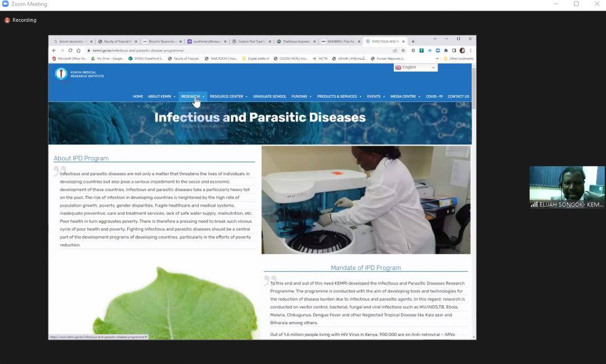Expand the Events menu
This screenshot has height=364, width=606.
click(x=376, y=97)
